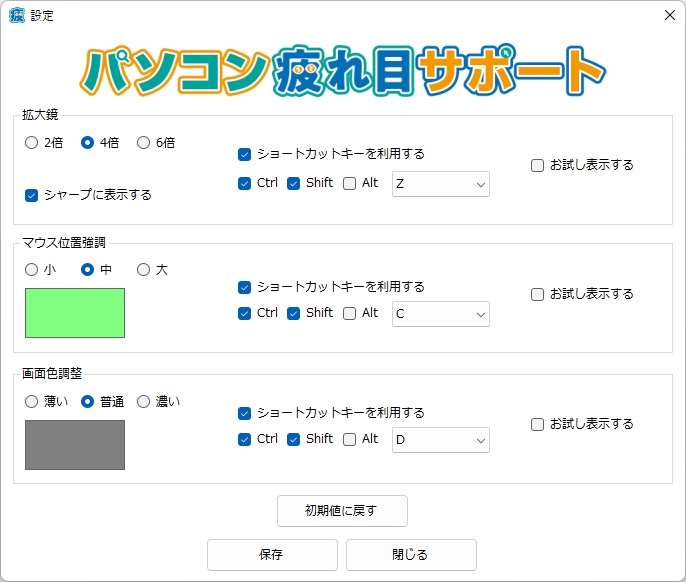Open magnifier shortcut key dropdown showing Z

pos(440,184)
